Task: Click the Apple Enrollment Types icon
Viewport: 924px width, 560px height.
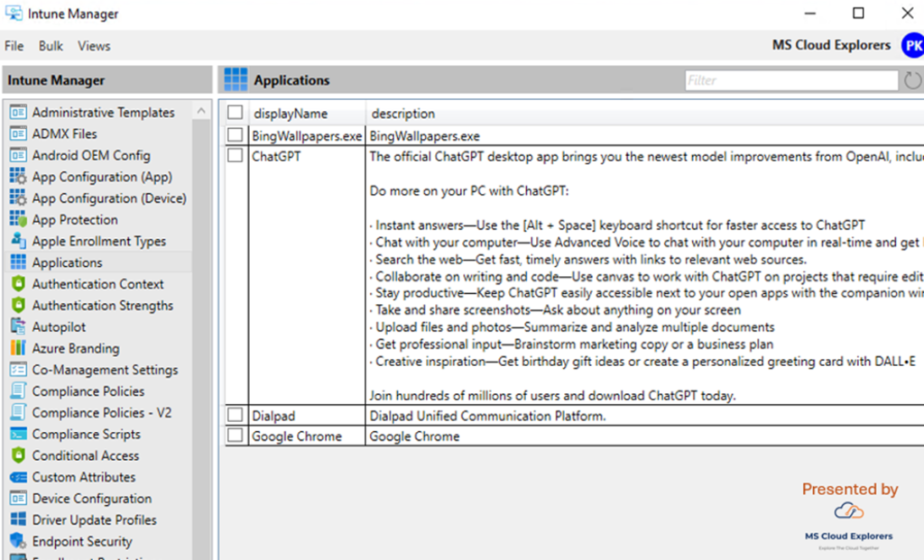Action: tap(18, 241)
